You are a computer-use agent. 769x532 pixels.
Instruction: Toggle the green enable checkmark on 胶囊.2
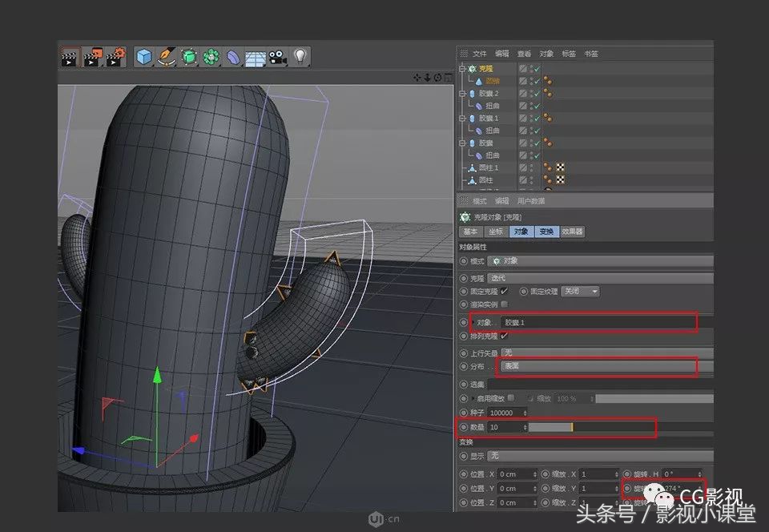pyautogui.click(x=537, y=93)
